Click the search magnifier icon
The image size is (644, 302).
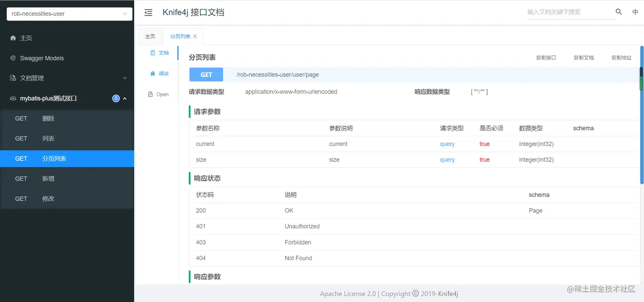point(619,12)
